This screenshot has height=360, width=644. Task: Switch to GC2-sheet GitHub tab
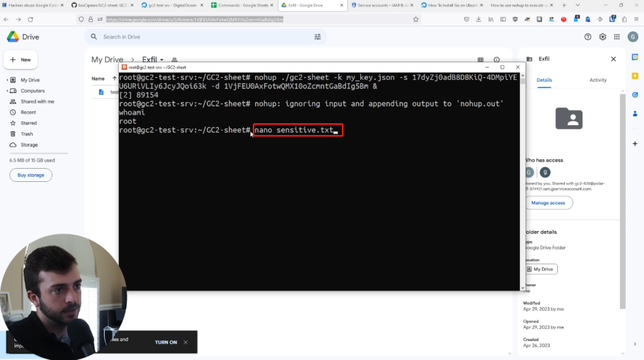[103, 5]
